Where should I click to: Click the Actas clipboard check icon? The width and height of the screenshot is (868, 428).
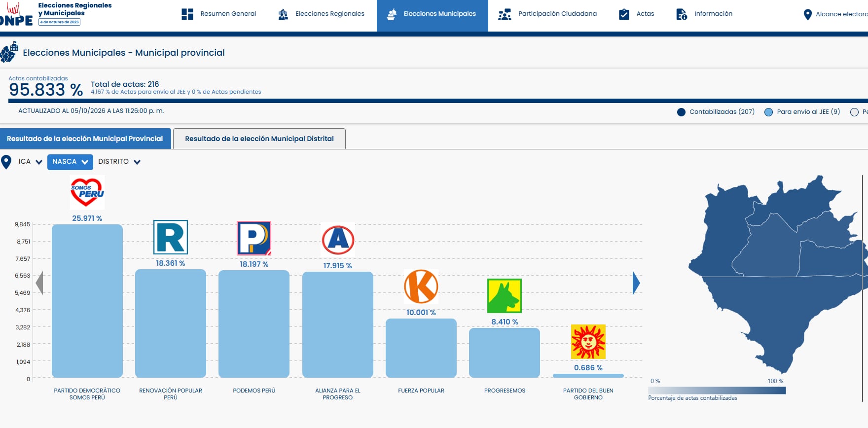coord(624,14)
